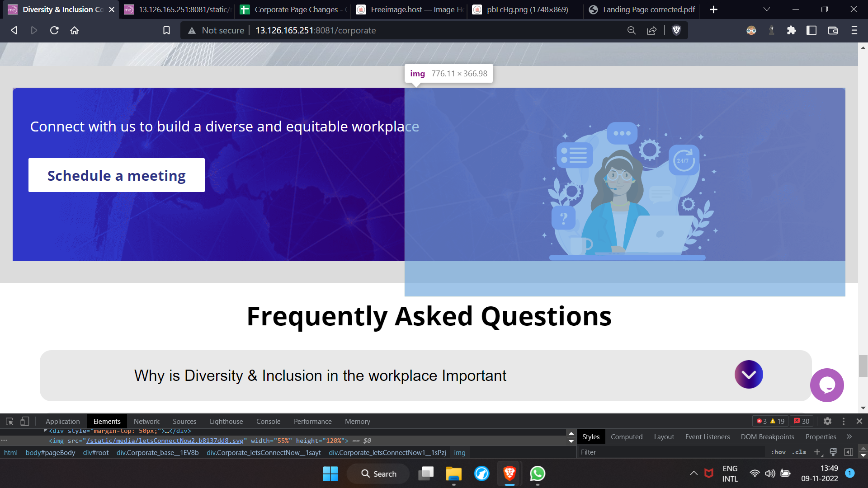Select div.Corporate_base__1EV8b breadcrumb item
The image size is (868, 488).
[x=158, y=452]
